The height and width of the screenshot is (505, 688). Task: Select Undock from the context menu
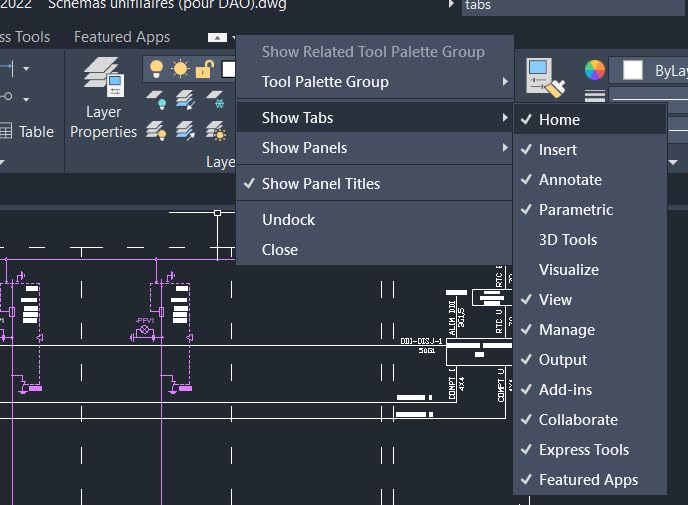(x=288, y=220)
